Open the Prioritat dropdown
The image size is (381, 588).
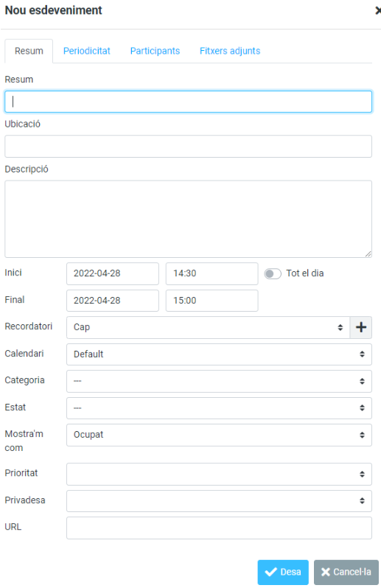pyautogui.click(x=219, y=474)
